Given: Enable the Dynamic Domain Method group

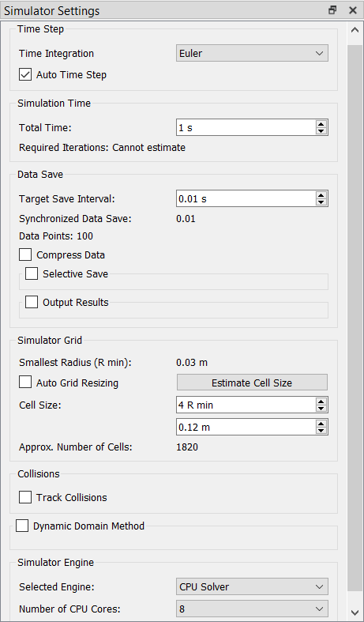Looking at the screenshot, I should tap(22, 526).
